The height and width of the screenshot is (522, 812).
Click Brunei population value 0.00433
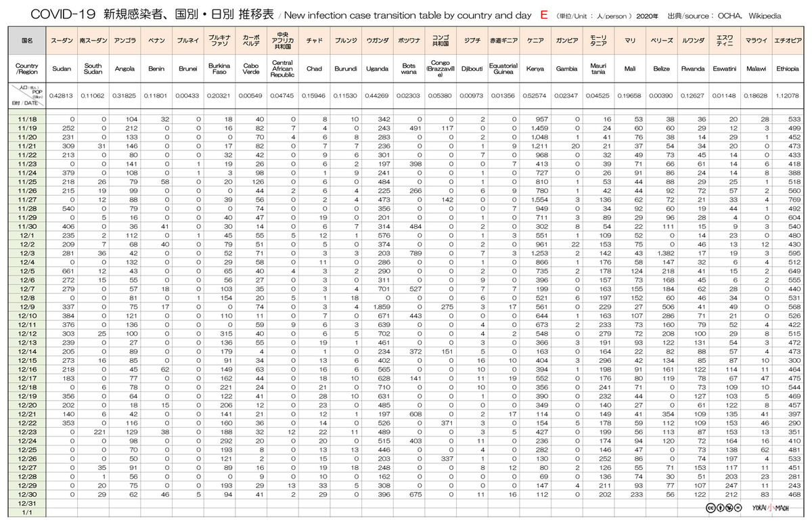187,95
